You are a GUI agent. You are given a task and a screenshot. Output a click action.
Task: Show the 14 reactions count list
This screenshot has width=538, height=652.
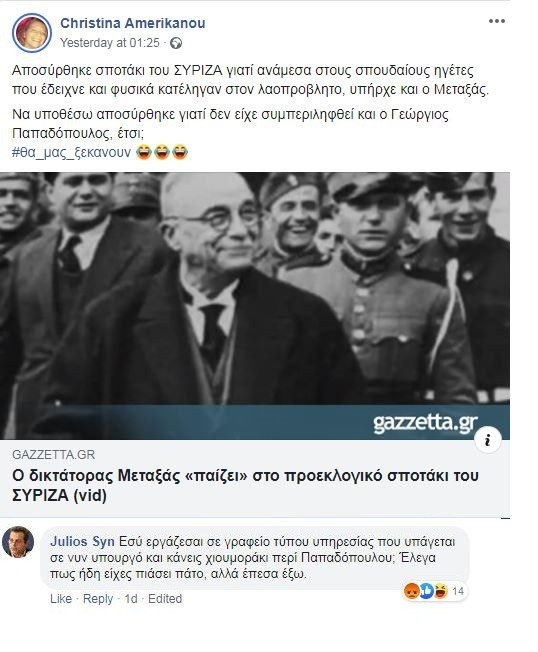click(458, 591)
